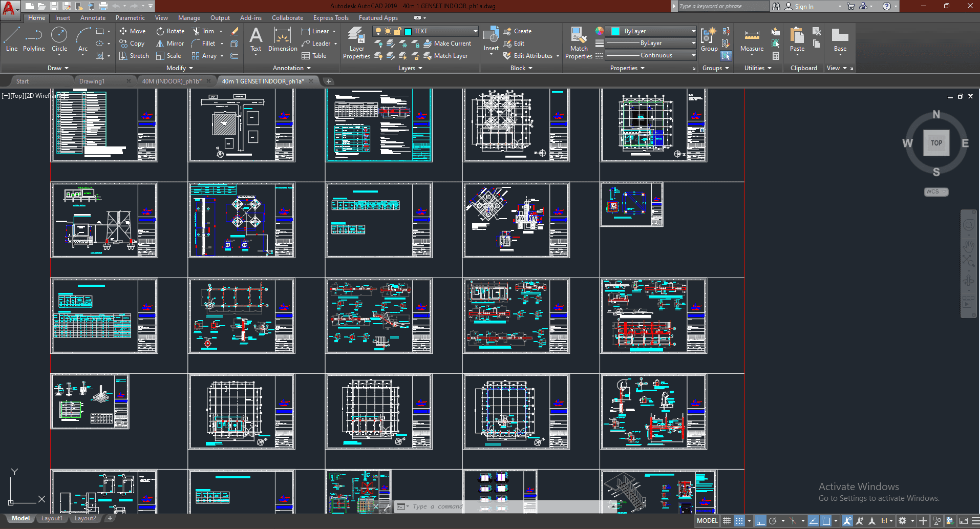
Task: Toggle ortho mode in status bar
Action: [x=760, y=521]
